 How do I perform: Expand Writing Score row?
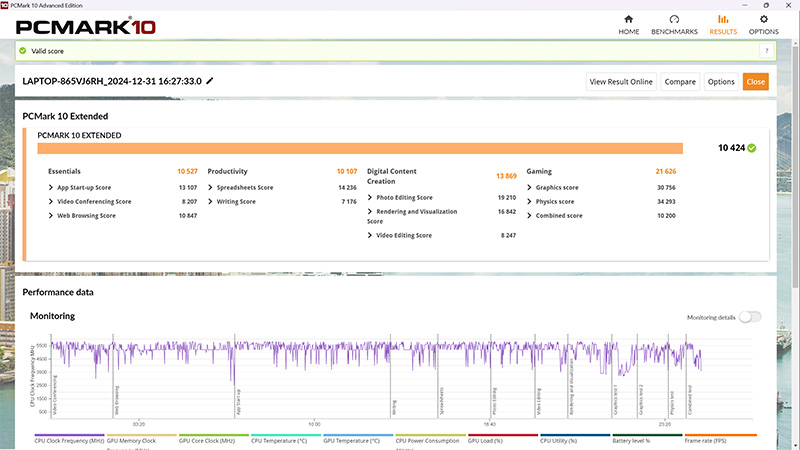210,202
